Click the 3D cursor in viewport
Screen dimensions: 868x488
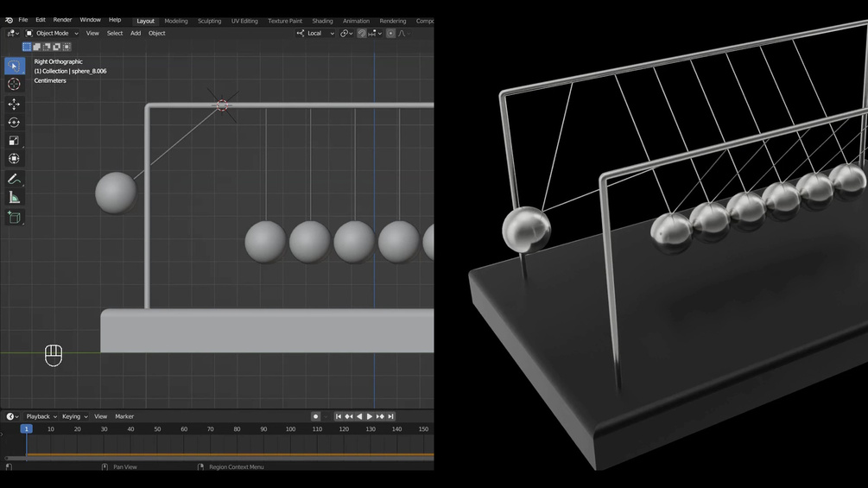222,105
